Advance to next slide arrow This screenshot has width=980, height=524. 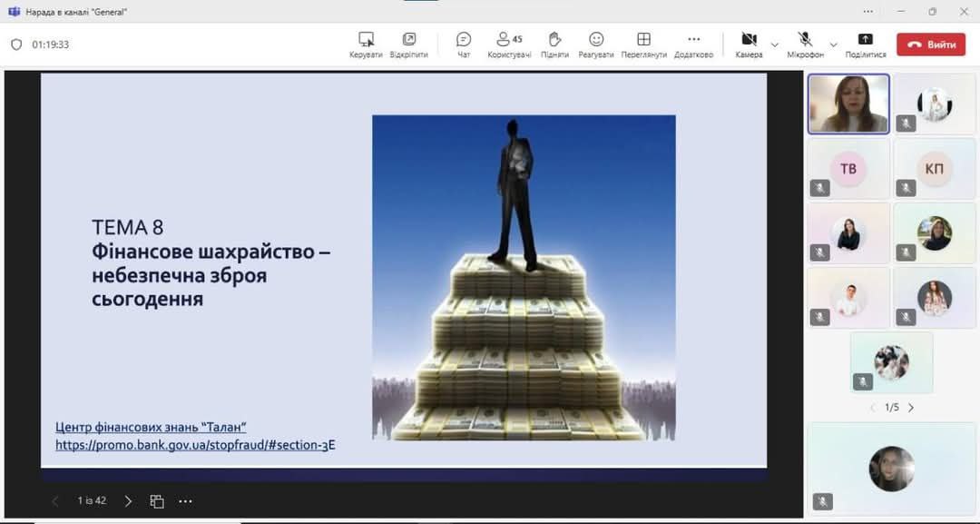(x=128, y=501)
